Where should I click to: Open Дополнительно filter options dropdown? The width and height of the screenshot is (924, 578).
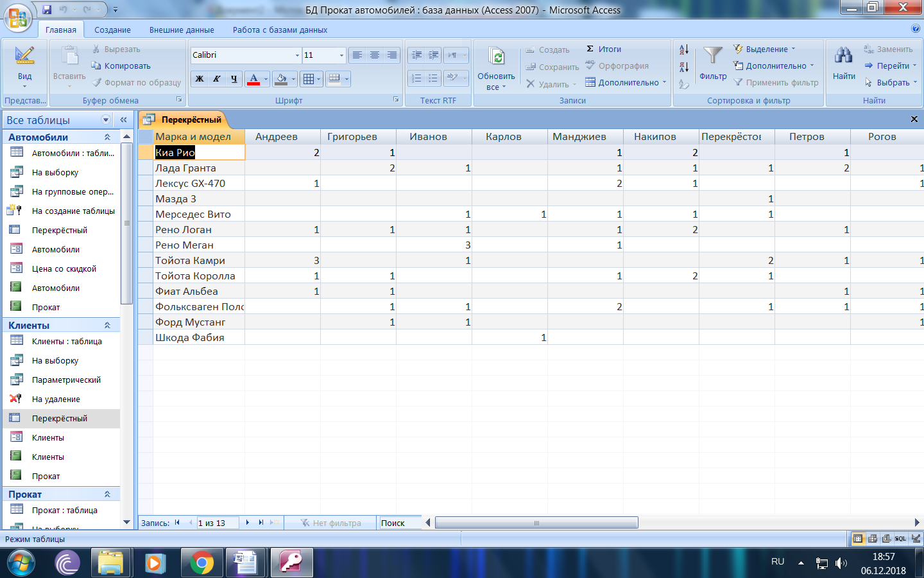774,66
